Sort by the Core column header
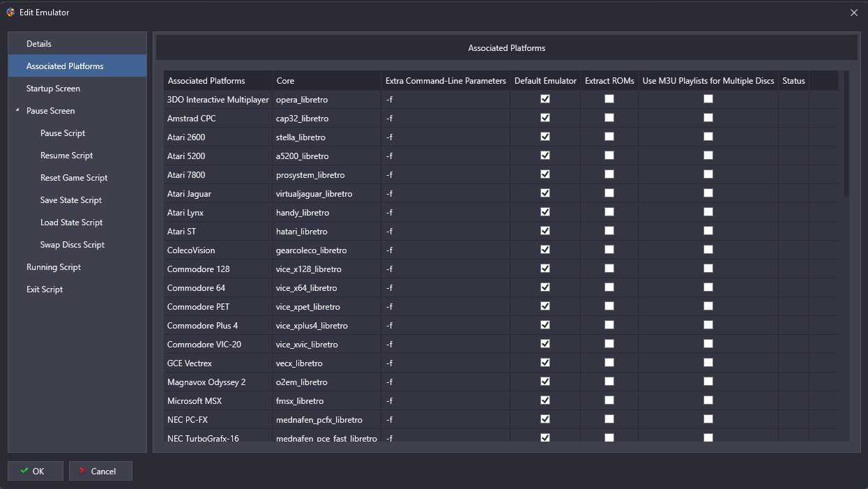The width and height of the screenshot is (868, 489). [327, 80]
